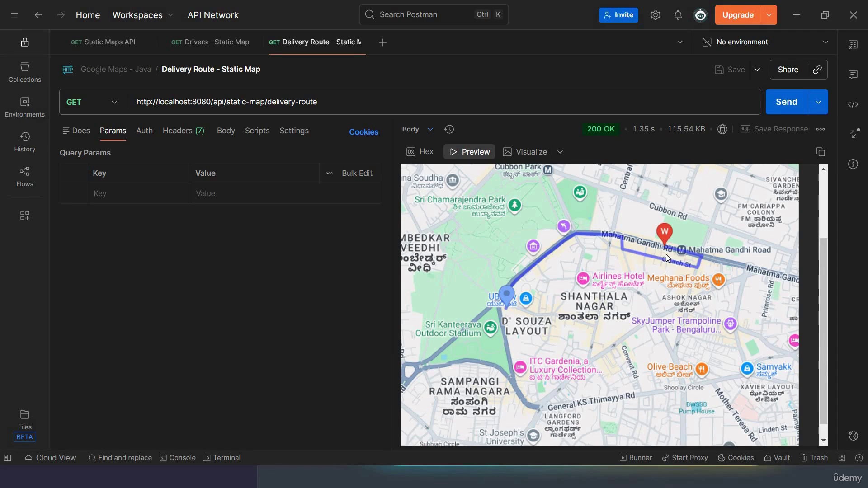Open the settings gear icon

pos(655,15)
